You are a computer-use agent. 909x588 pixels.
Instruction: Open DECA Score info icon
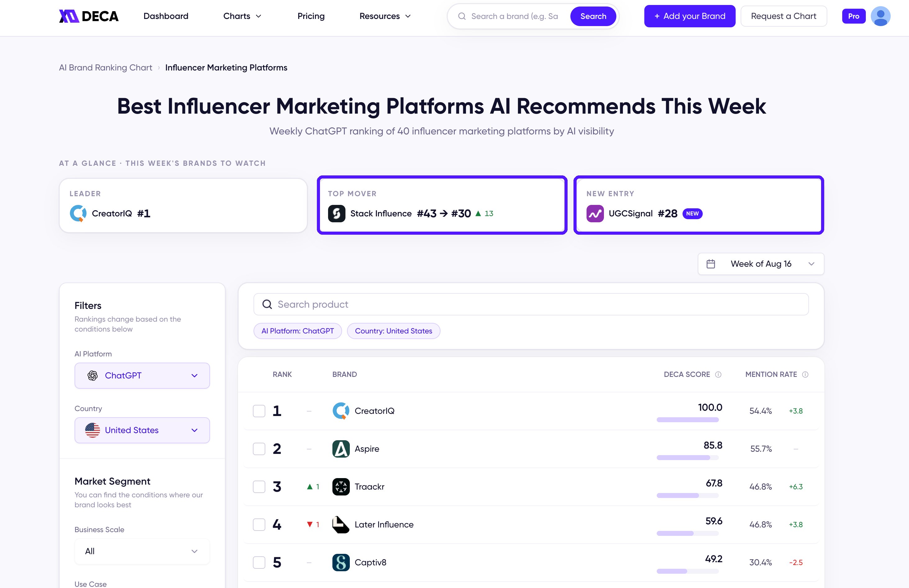pos(718,374)
